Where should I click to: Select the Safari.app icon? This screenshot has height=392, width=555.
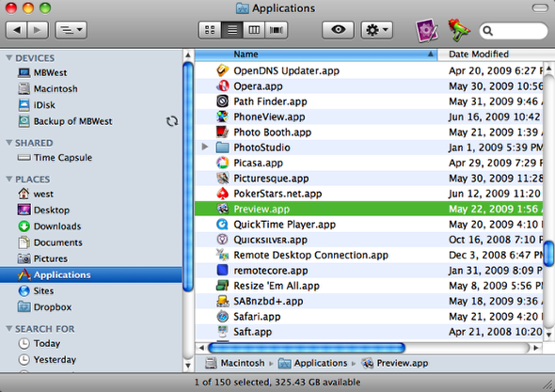click(x=222, y=316)
